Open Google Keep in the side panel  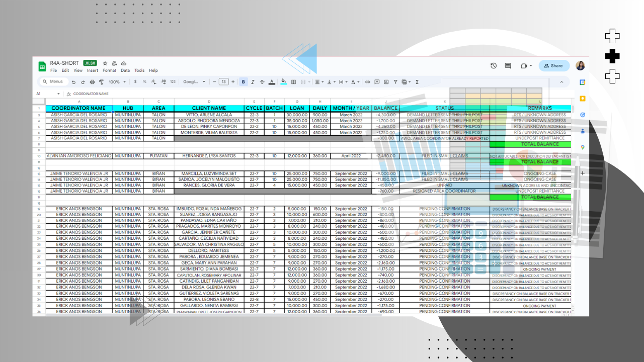(x=582, y=99)
